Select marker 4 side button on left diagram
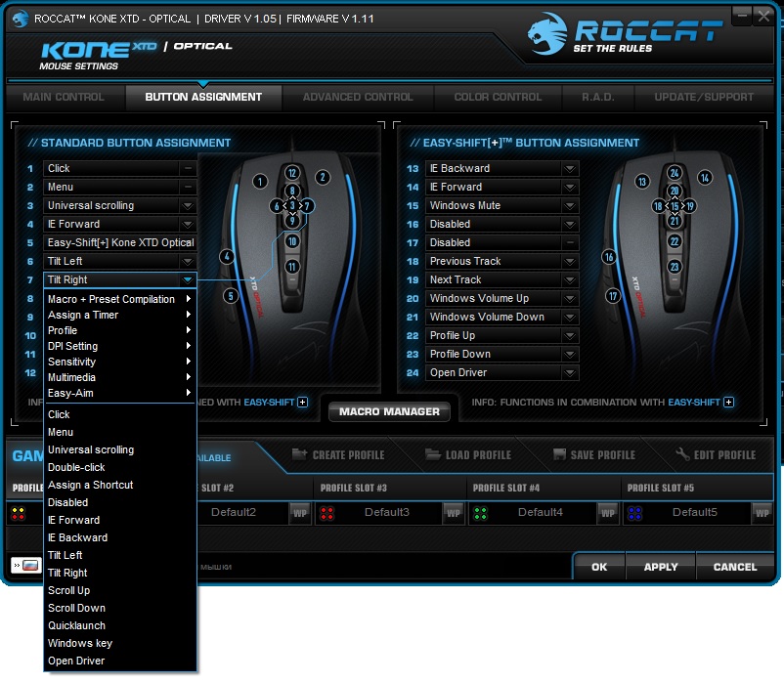This screenshot has width=784, height=683. tap(227, 257)
